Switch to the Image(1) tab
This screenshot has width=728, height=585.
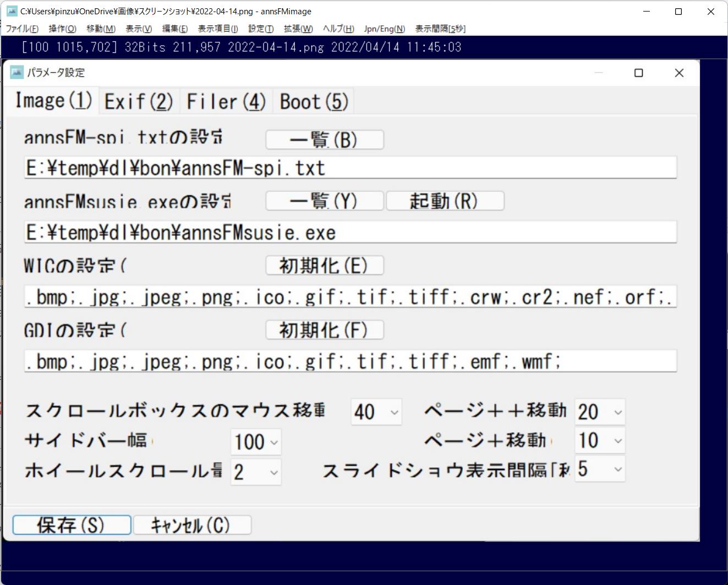pyautogui.click(x=53, y=101)
